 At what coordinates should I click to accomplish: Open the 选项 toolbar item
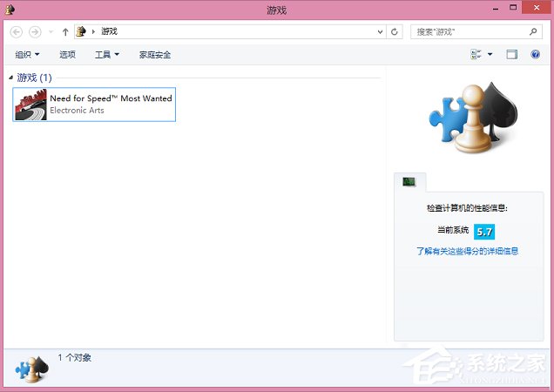pyautogui.click(x=67, y=54)
